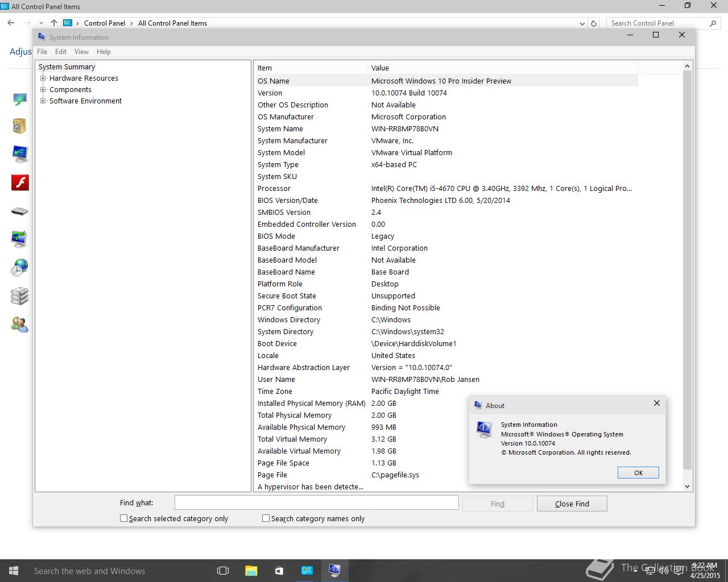Click the Control Panel breadcrumb link
This screenshot has height=582, width=728.
click(105, 23)
